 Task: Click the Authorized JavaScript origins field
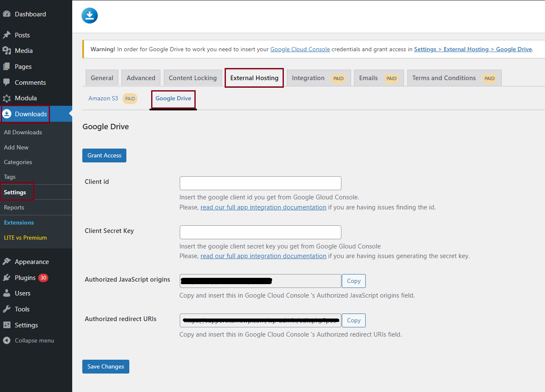(x=260, y=281)
